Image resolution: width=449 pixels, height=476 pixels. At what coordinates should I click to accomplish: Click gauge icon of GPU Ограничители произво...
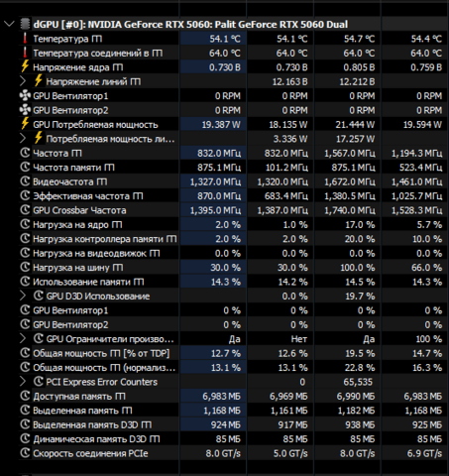[39, 338]
